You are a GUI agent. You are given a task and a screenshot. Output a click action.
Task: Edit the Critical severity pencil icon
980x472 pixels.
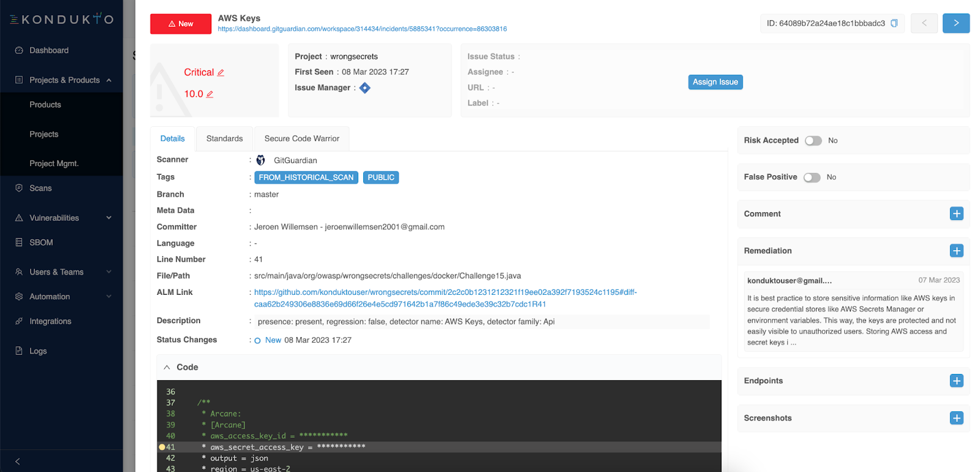pyautogui.click(x=221, y=72)
